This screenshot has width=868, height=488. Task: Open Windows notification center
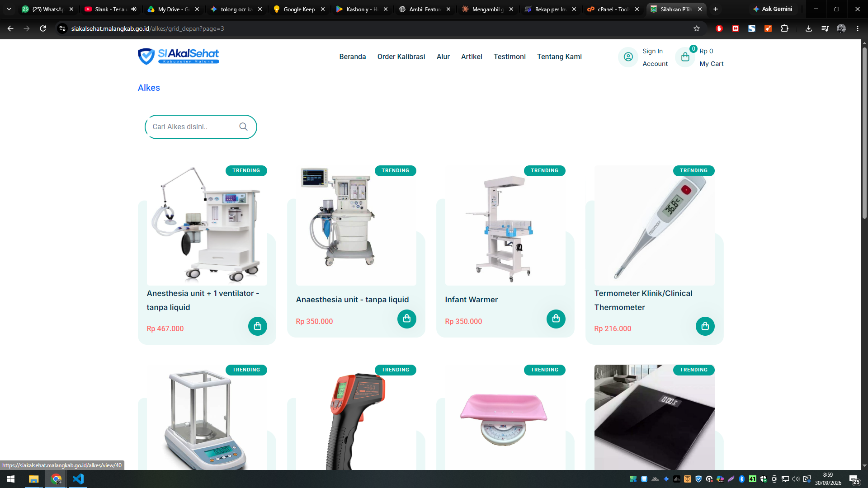pos(854,479)
